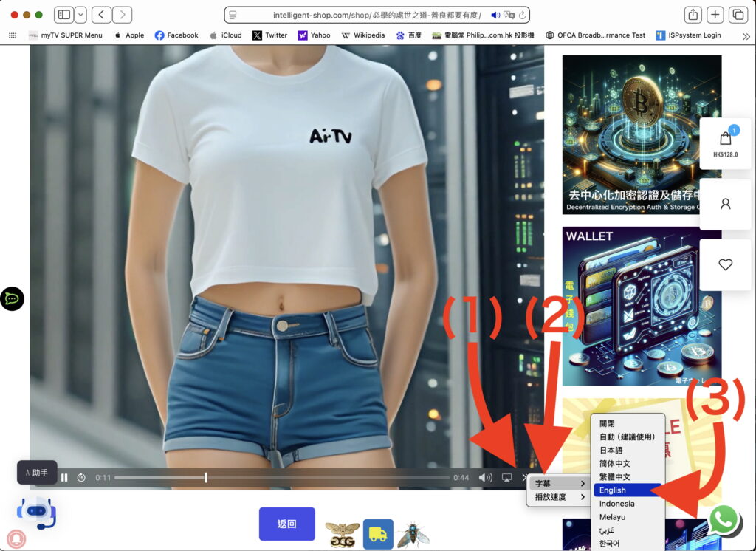This screenshot has width=756, height=551.
Task: Reload the page with the refresh icon
Action: coord(522,15)
